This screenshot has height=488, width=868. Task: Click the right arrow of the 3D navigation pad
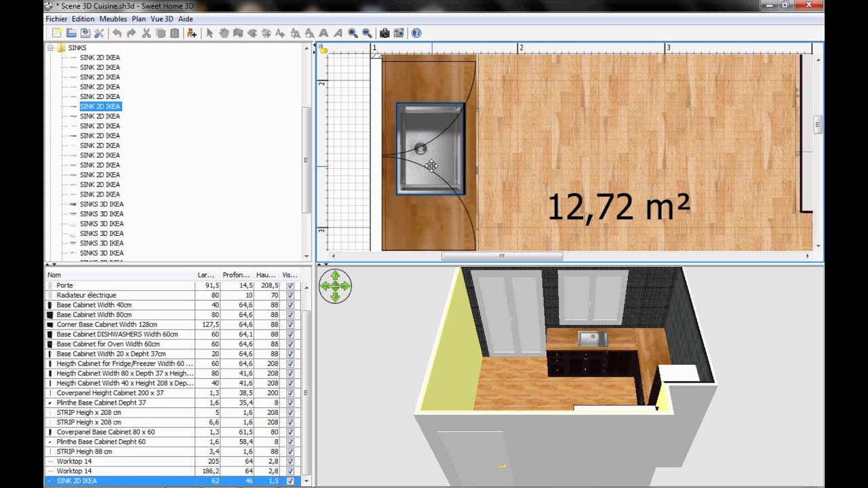344,286
